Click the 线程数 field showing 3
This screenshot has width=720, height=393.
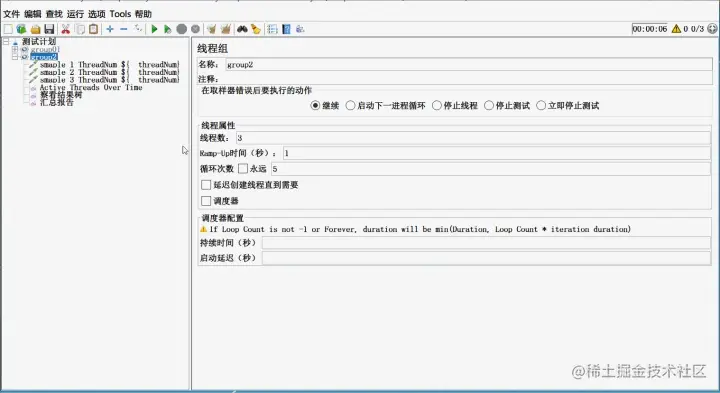(x=473, y=138)
